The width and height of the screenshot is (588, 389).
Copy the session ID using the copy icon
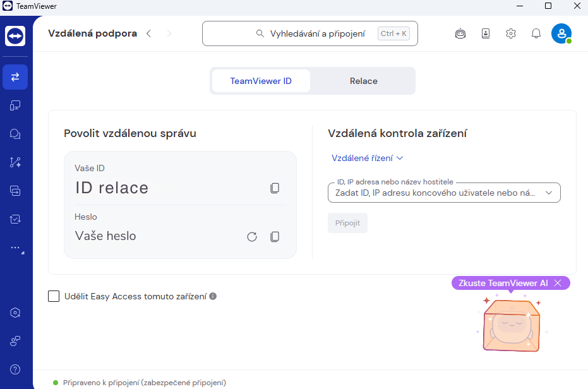click(x=275, y=188)
